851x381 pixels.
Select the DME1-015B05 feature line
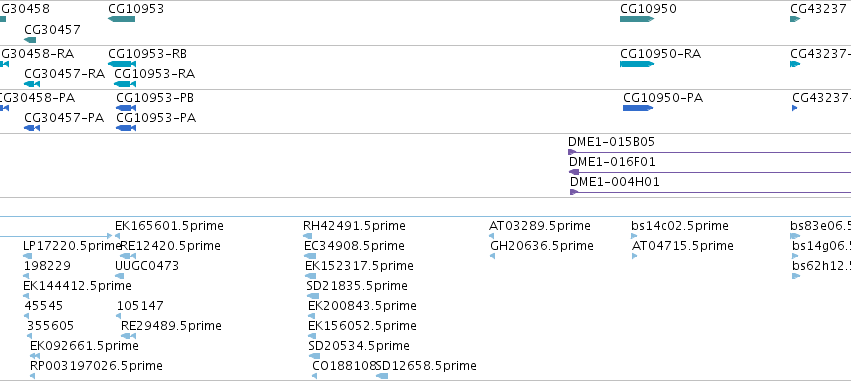709,153
